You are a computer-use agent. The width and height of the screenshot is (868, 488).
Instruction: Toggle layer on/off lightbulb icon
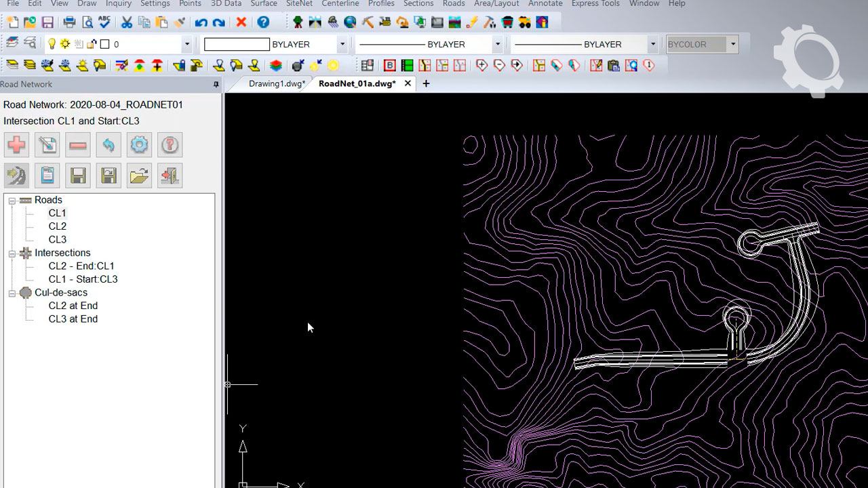point(51,44)
